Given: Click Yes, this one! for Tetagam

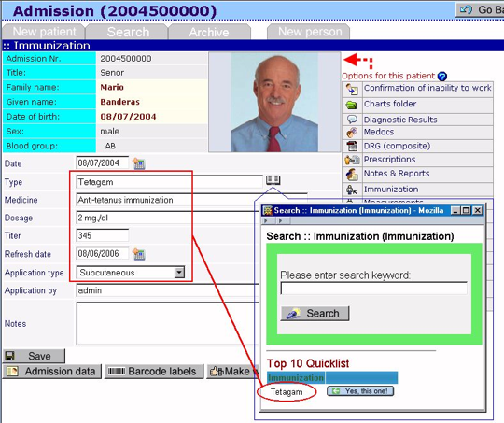Looking at the screenshot, I should coord(360,391).
